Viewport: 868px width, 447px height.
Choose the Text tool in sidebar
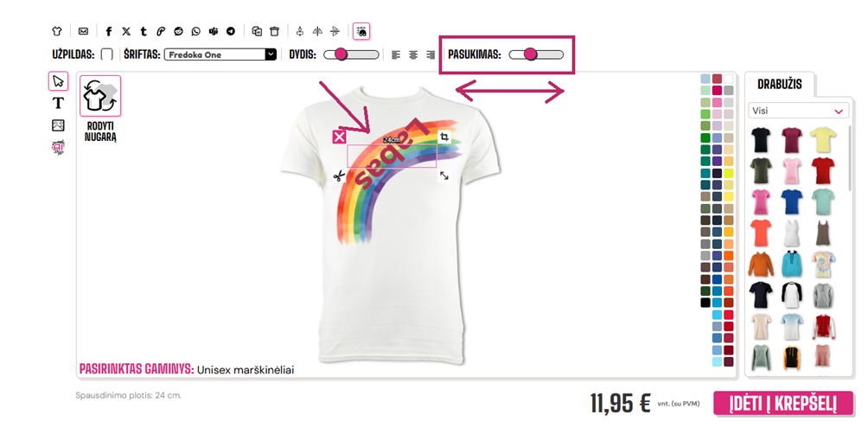pyautogui.click(x=58, y=103)
